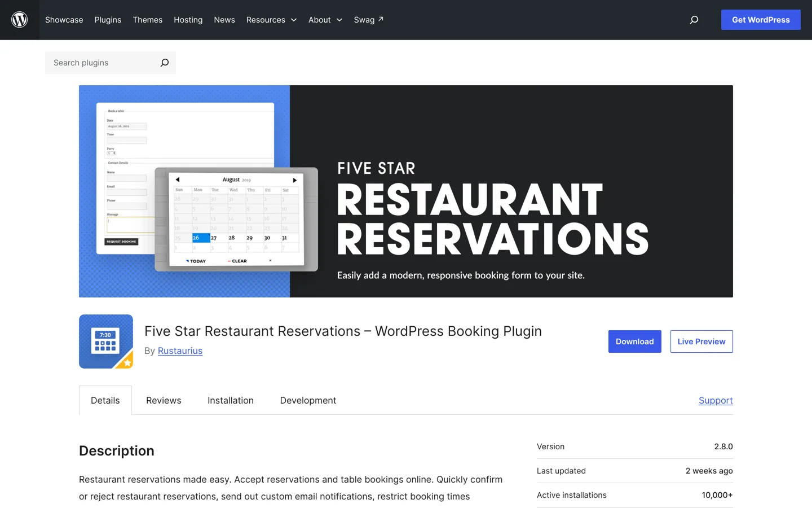Image resolution: width=812 pixels, height=508 pixels.
Task: Click the Version value 2.8.0
Action: [723, 446]
